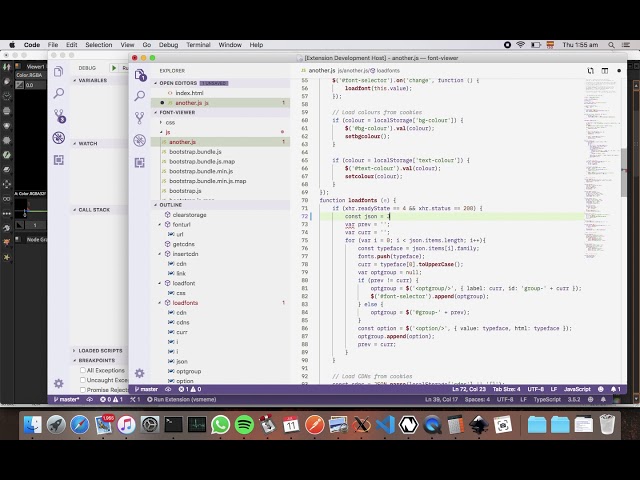Screen dimensions: 640x480
Task: Click loadfonts in the editor breadcrumb
Action: point(385,71)
